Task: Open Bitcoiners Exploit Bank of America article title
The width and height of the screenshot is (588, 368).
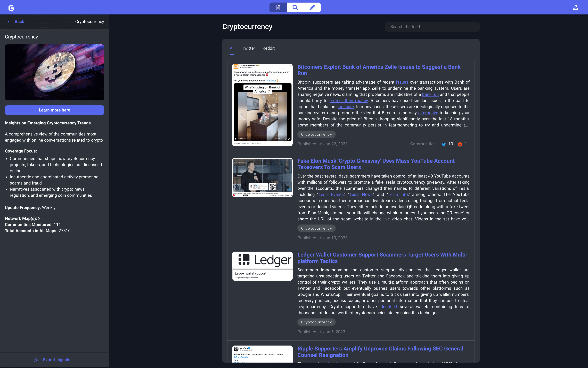Action: (379, 70)
